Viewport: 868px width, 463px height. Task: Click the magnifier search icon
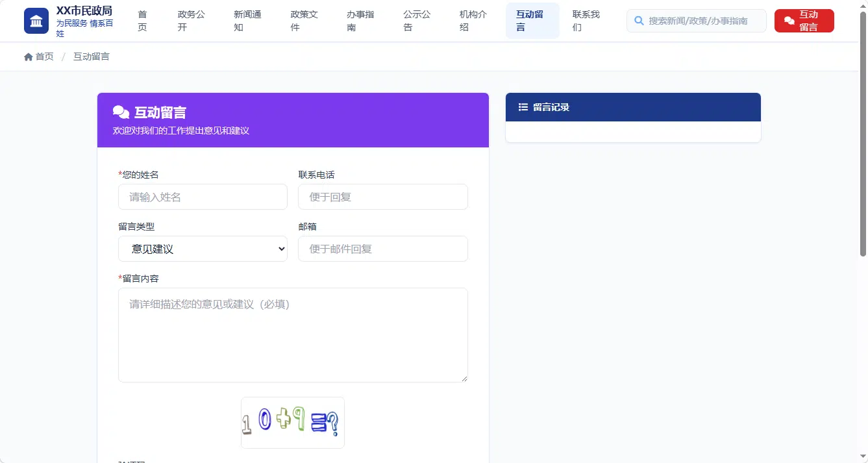point(639,21)
